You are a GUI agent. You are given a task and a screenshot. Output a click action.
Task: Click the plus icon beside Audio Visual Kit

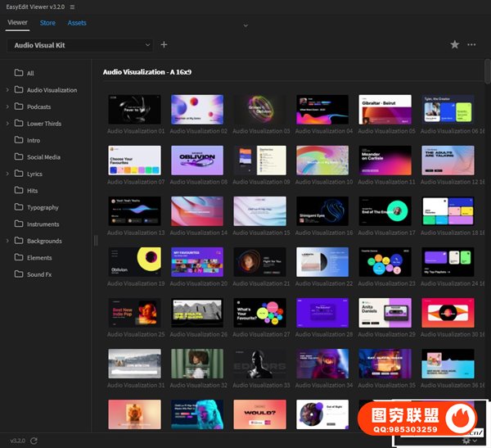(x=164, y=45)
